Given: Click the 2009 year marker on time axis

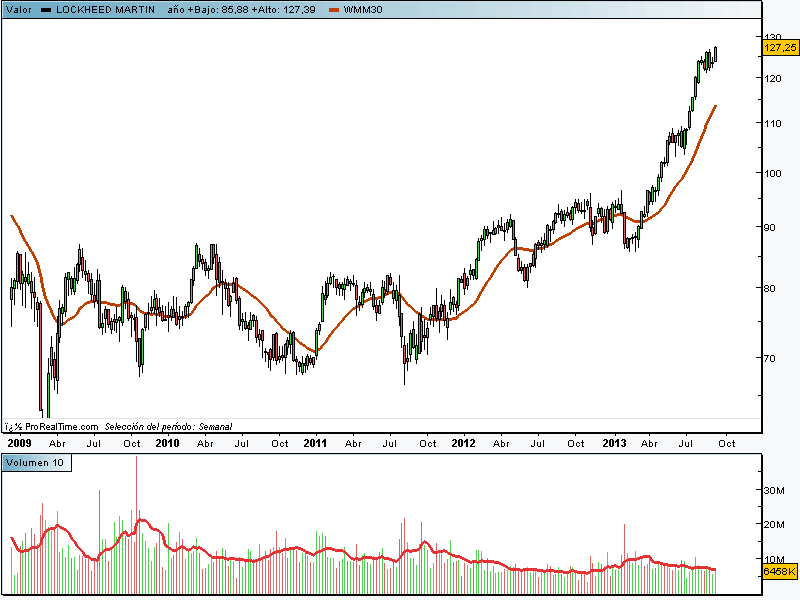Looking at the screenshot, I should (x=19, y=442).
